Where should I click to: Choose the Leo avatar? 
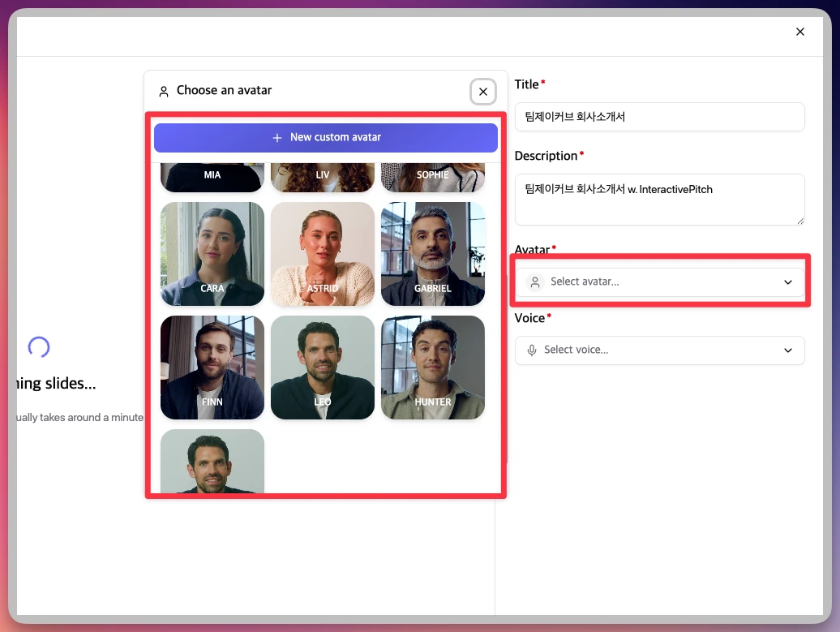(323, 368)
